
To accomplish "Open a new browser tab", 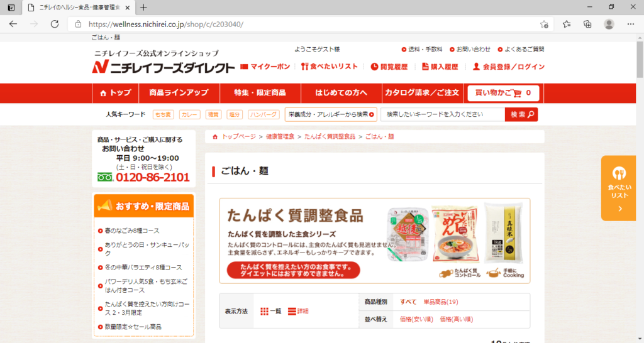I will (x=143, y=8).
